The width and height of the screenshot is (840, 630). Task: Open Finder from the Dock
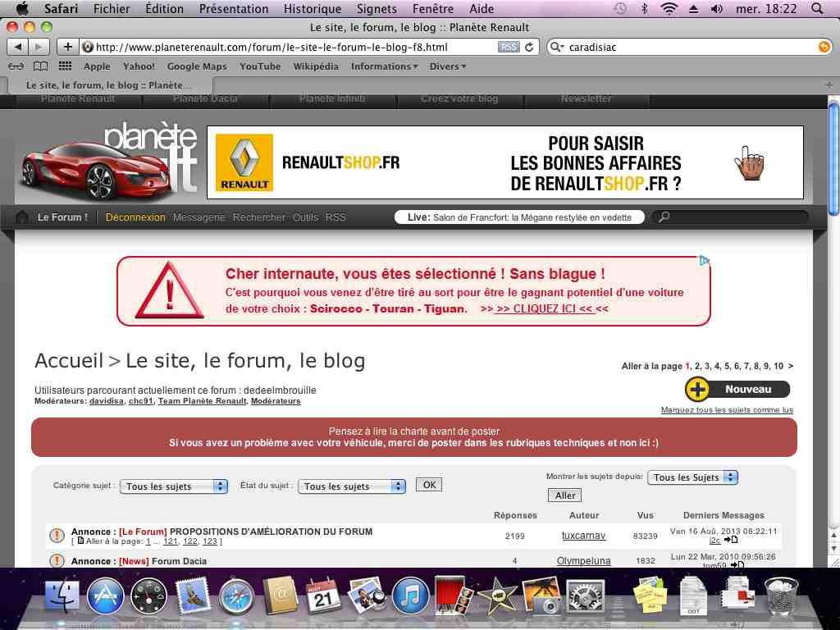(x=62, y=596)
